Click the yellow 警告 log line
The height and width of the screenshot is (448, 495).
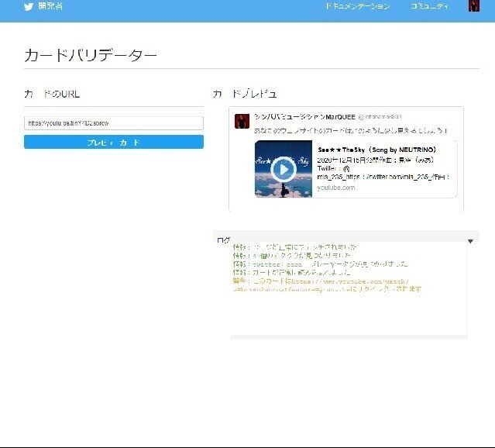[x=327, y=285]
